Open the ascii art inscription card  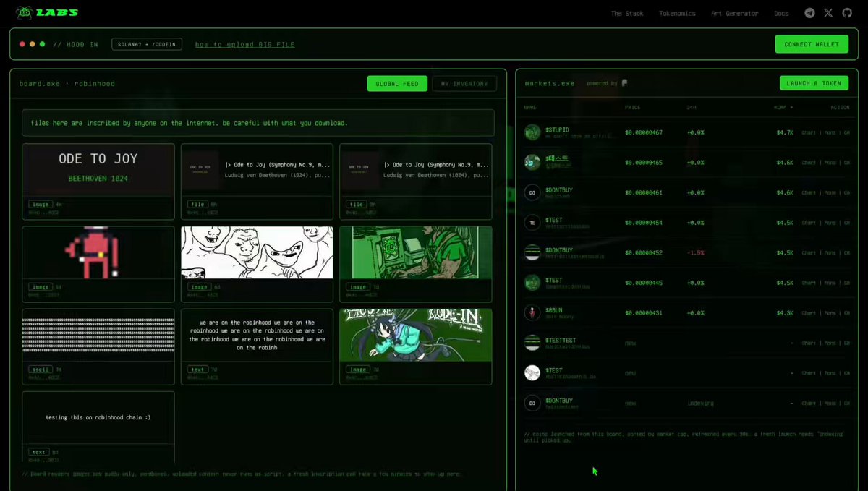pyautogui.click(x=98, y=347)
